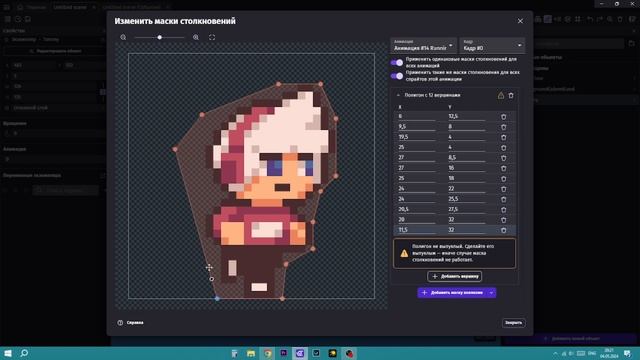Edit Y field containing 8,5

tap(467, 158)
